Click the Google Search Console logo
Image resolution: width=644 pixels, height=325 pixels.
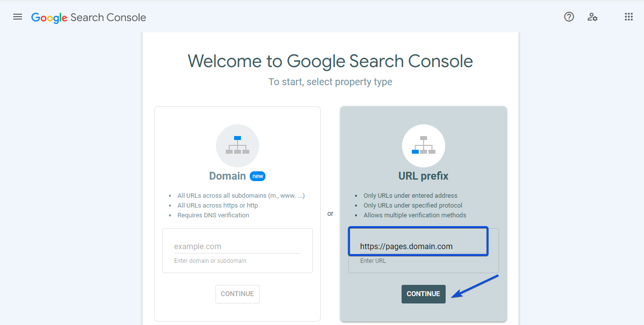tap(89, 18)
